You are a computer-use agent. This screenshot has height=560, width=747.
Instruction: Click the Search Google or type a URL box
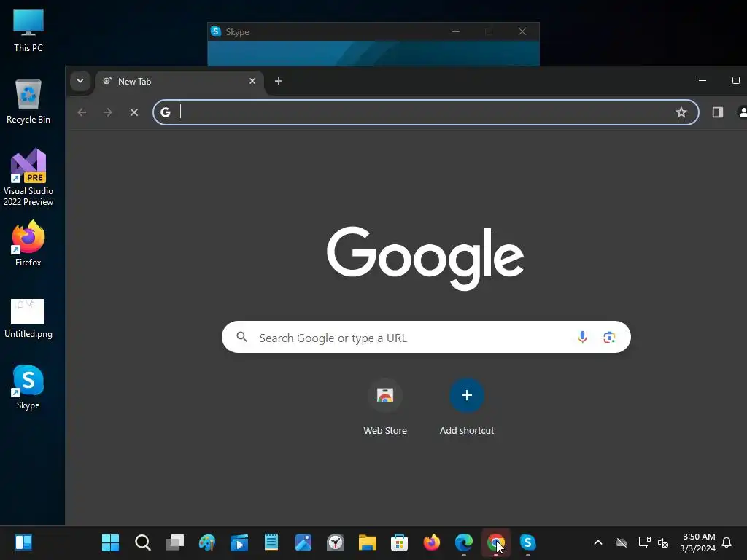pyautogui.click(x=426, y=337)
